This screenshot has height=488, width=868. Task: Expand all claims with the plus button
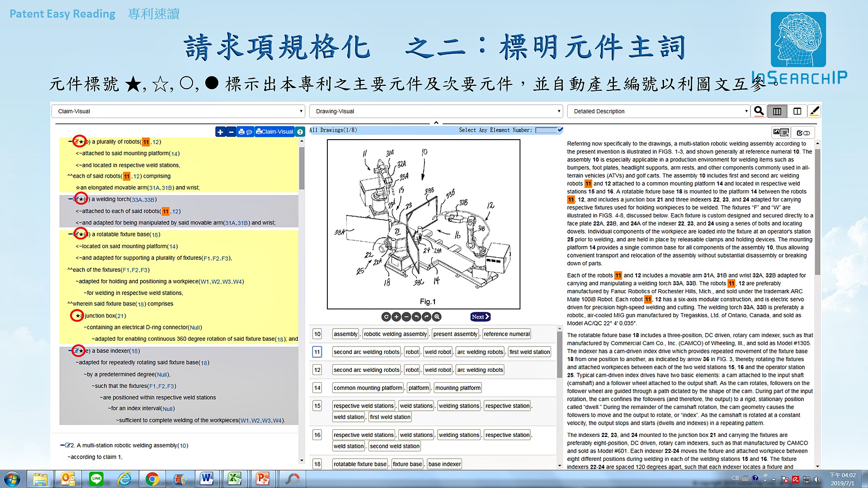pos(220,132)
